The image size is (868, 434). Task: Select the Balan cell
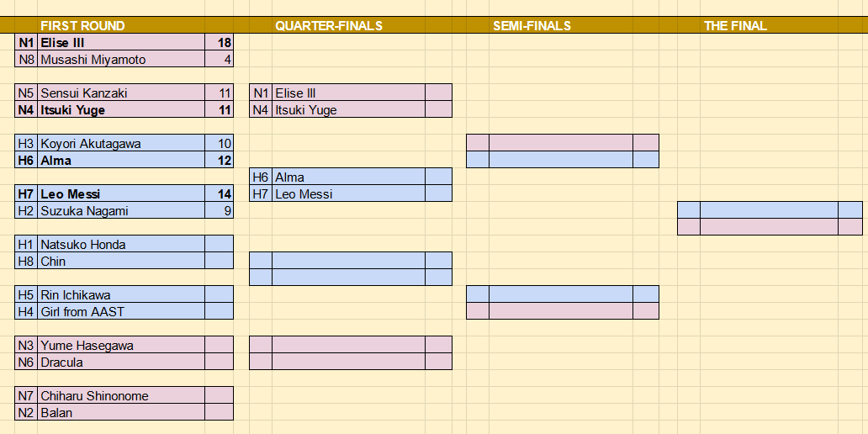(120, 412)
